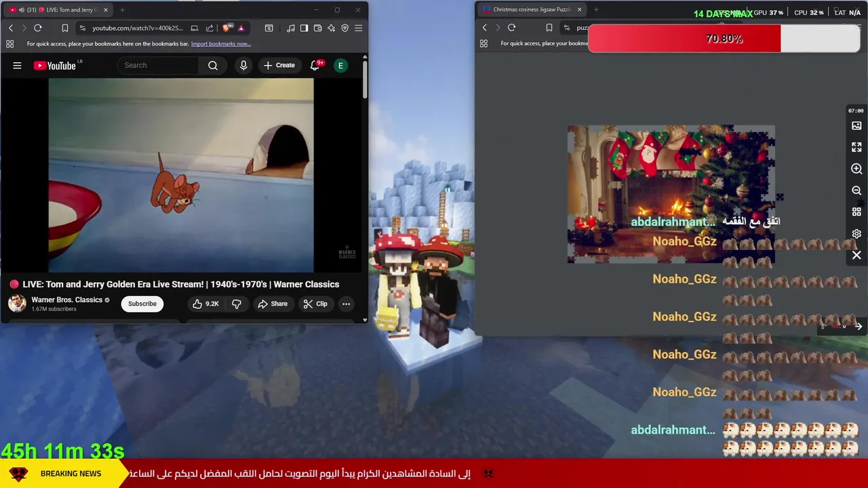Like the Tom and Jerry live stream

pos(205,304)
